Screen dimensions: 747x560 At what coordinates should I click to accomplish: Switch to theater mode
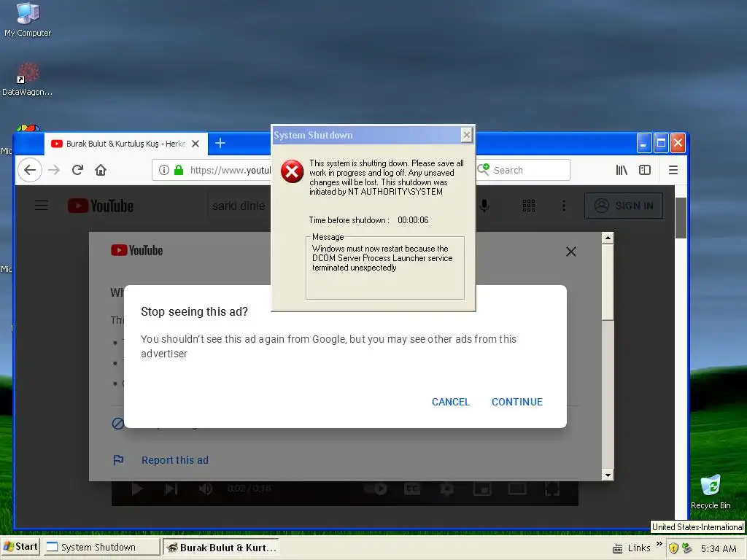[x=517, y=489]
